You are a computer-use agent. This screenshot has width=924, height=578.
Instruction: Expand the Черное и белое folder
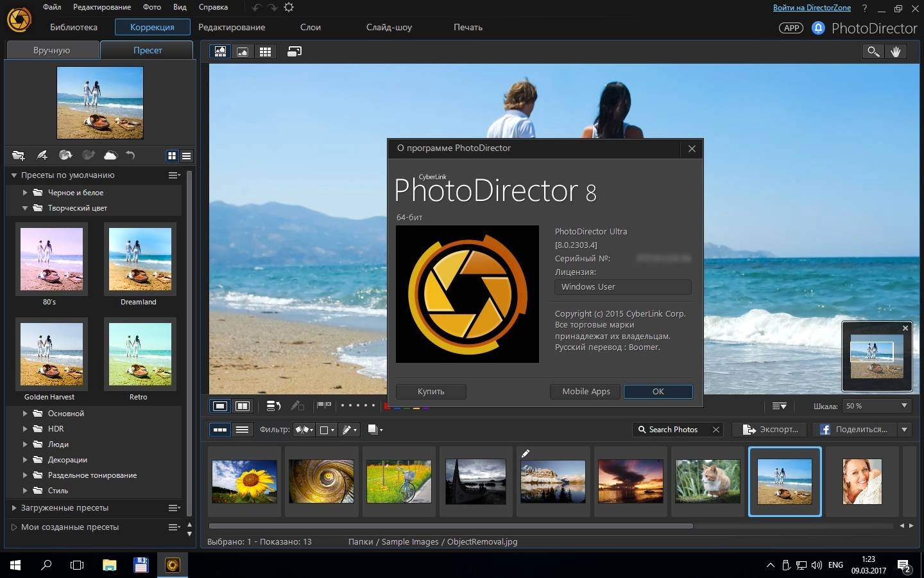click(25, 193)
